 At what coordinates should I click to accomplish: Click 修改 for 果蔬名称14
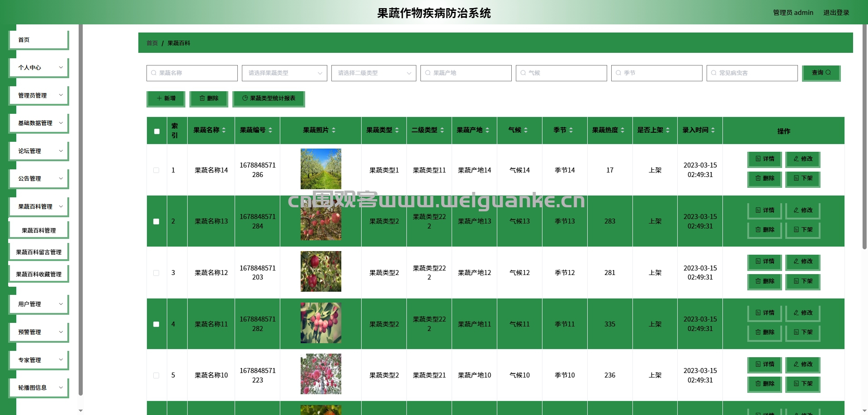click(803, 159)
